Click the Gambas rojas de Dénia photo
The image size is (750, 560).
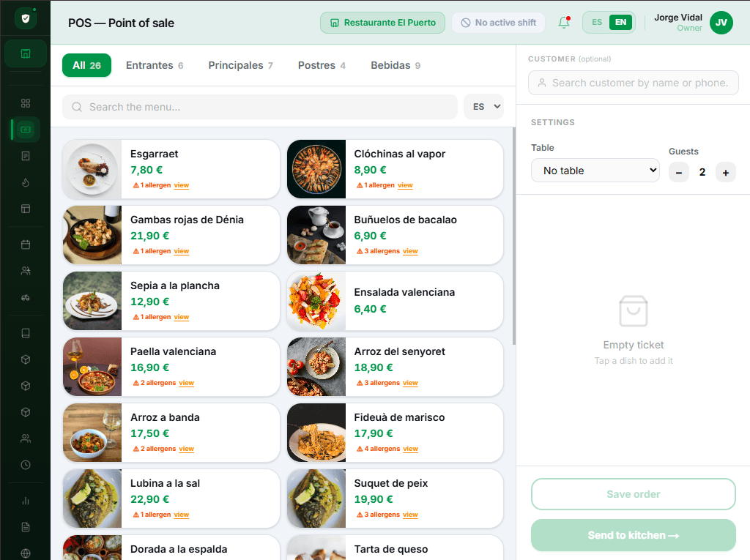pyautogui.click(x=92, y=235)
